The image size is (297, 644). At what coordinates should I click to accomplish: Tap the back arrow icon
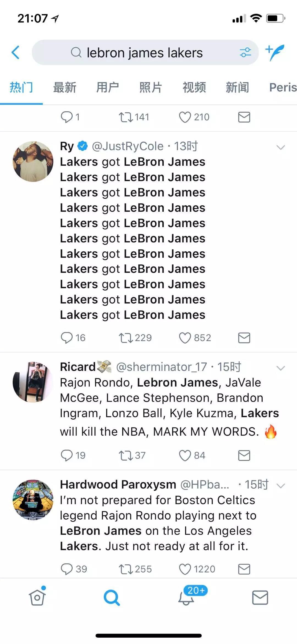[16, 52]
